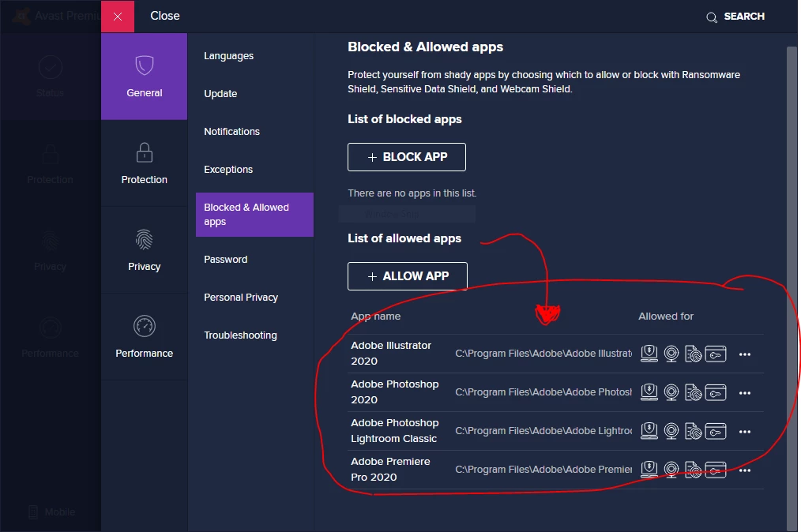Open Exceptions settings
801x532 pixels.
pyautogui.click(x=228, y=169)
